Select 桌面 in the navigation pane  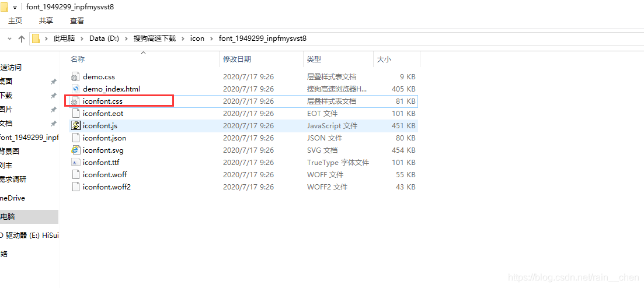click(x=6, y=82)
